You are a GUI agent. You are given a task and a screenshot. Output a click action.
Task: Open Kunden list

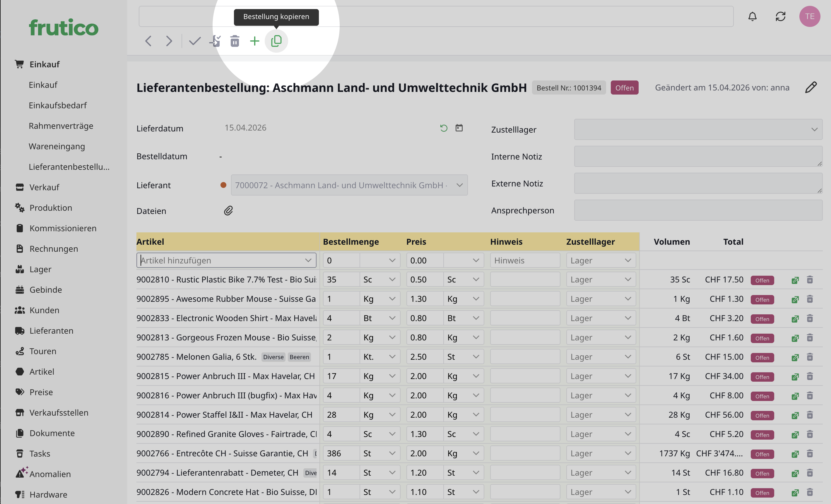(44, 310)
